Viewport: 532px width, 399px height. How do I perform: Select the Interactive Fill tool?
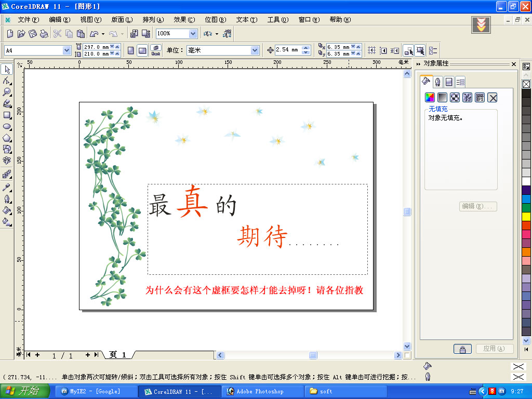[x=7, y=221]
